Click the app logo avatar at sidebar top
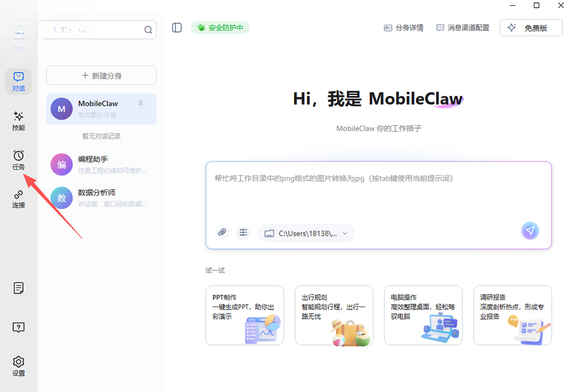The height and width of the screenshot is (392, 570). click(x=19, y=32)
